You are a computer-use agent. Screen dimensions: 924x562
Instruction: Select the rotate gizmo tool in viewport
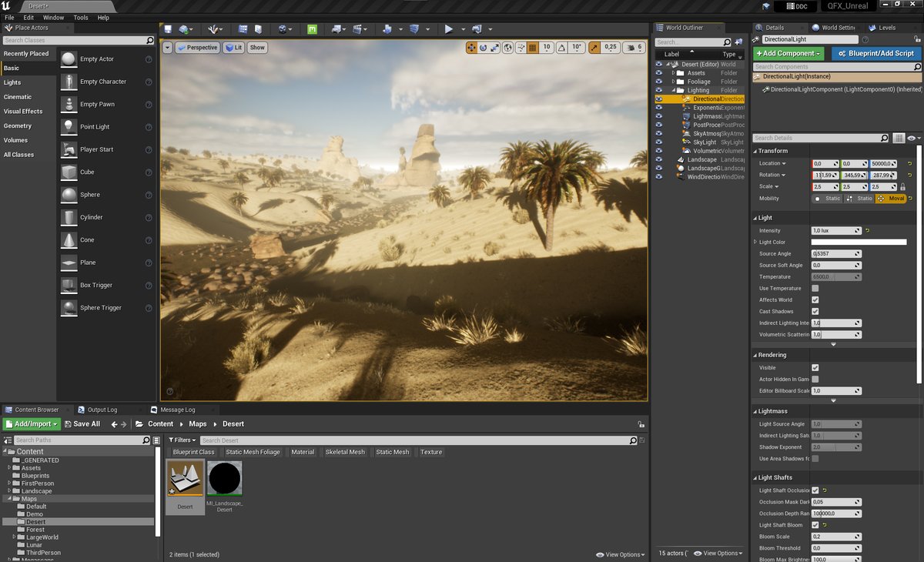coord(484,48)
